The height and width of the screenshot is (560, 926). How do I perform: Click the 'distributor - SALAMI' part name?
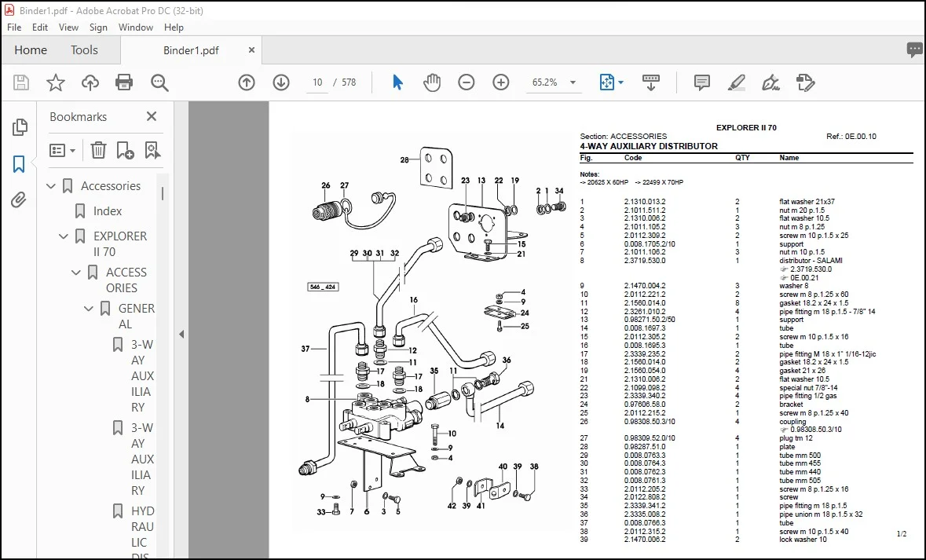[x=811, y=261]
